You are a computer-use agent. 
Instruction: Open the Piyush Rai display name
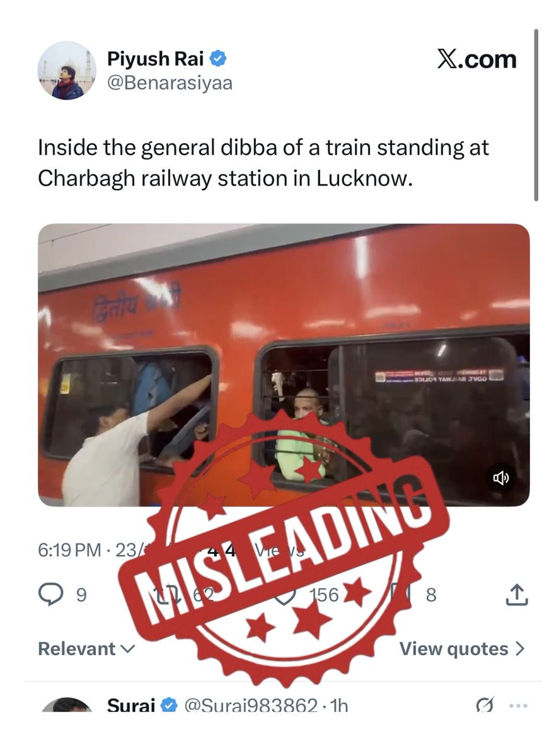156,59
